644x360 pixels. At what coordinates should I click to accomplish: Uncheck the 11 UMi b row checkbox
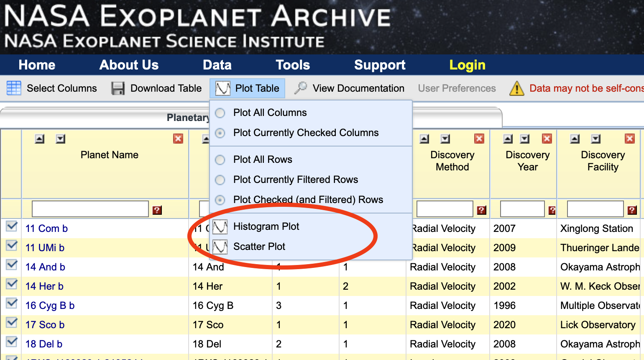(12, 246)
